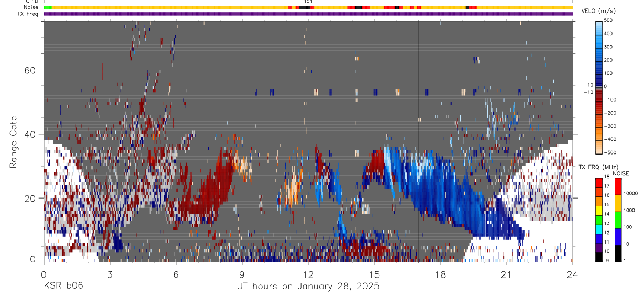Click the -10 tick on the velocity colorbar
The image size is (644, 297).
pos(587,92)
